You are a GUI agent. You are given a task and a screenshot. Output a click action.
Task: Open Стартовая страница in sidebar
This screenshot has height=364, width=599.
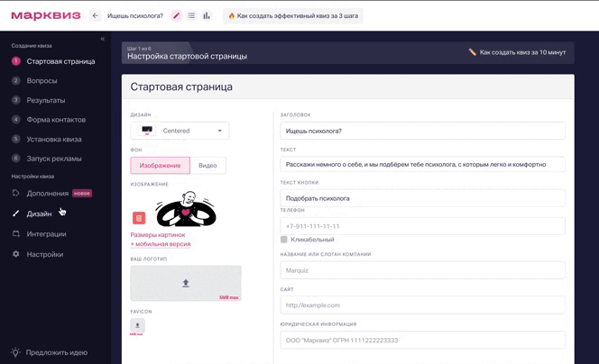point(60,61)
